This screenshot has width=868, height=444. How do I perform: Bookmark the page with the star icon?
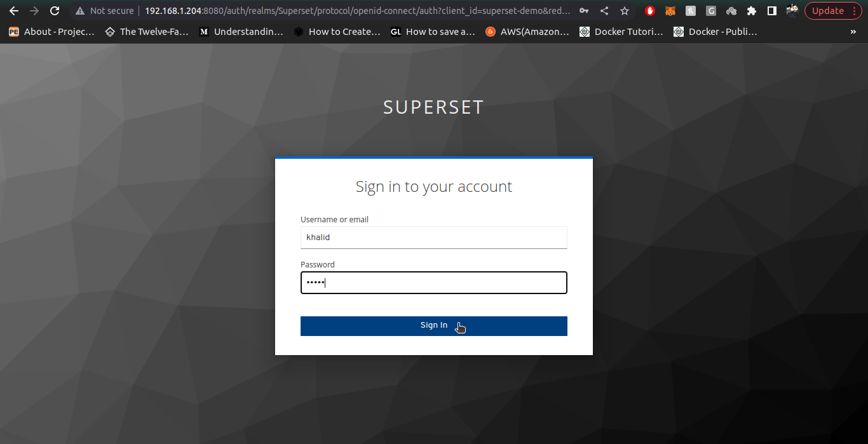(625, 11)
